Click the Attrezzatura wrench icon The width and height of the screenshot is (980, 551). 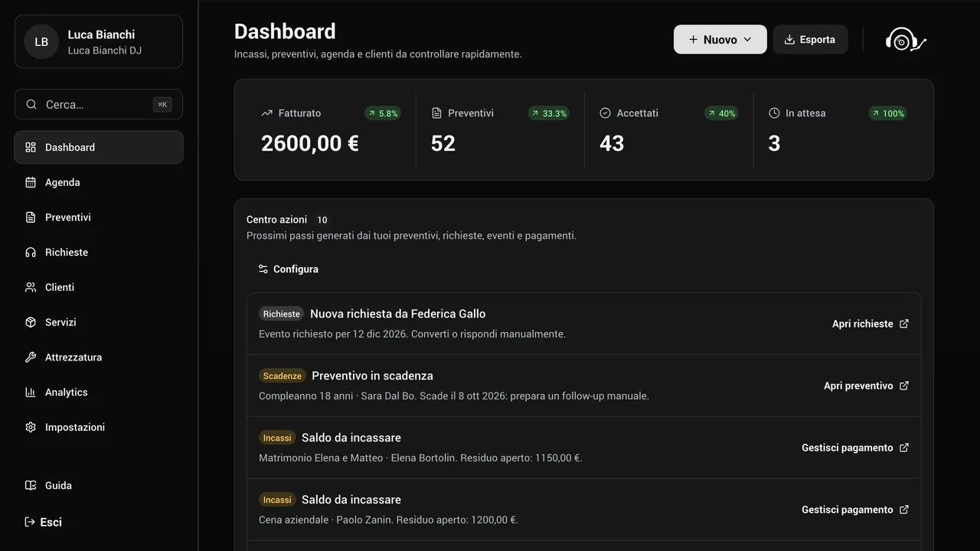click(31, 357)
